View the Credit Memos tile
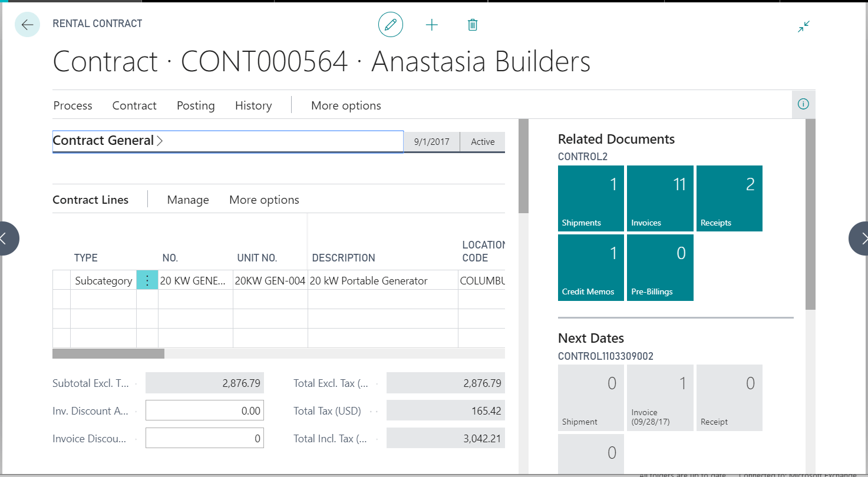The height and width of the screenshot is (477, 868). pyautogui.click(x=590, y=267)
